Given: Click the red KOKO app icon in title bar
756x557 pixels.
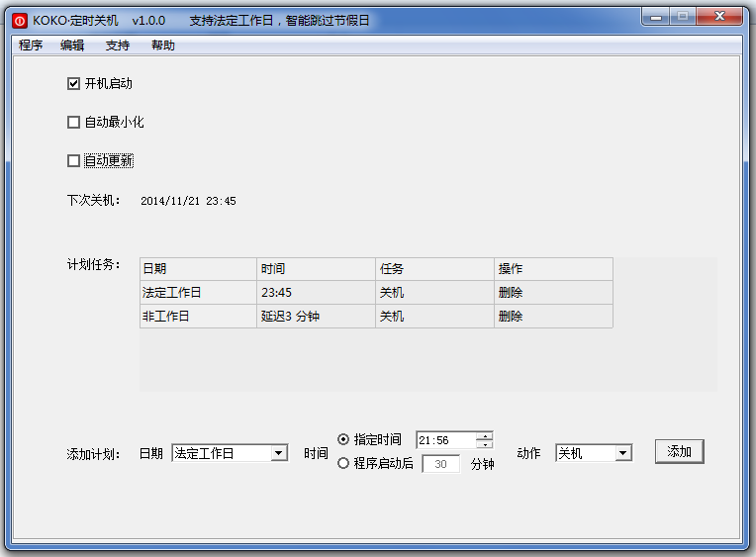Looking at the screenshot, I should point(20,21).
